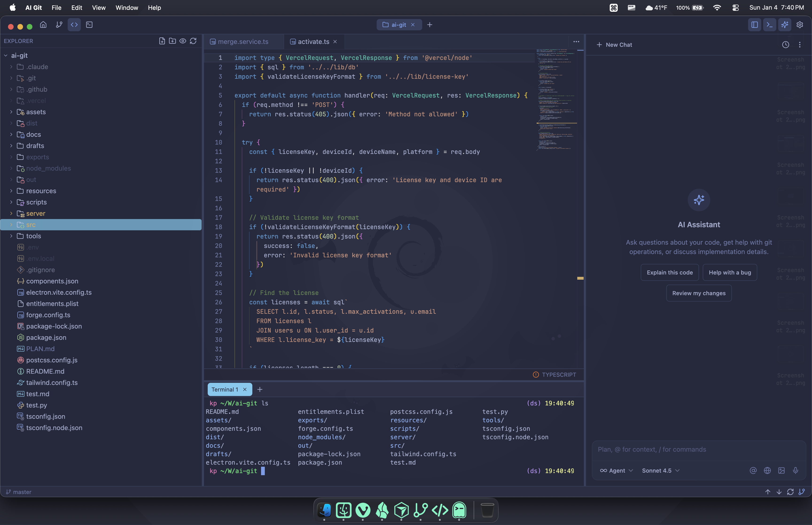
Task: Switch to the Home view icon
Action: 43,24
